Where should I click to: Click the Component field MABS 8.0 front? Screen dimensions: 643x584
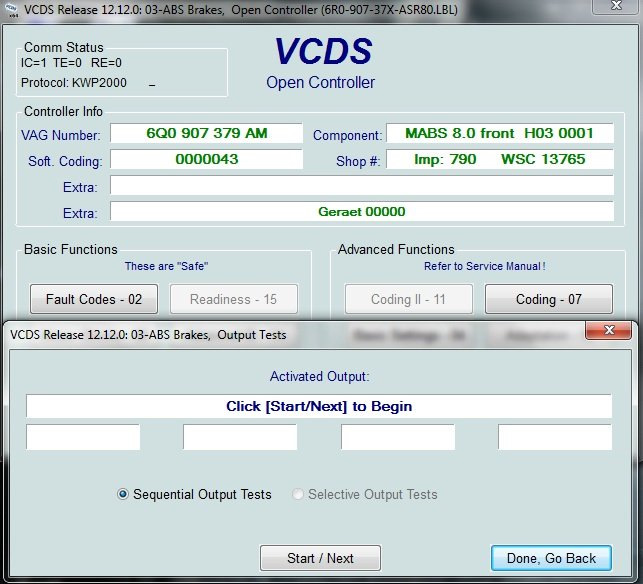coord(500,133)
